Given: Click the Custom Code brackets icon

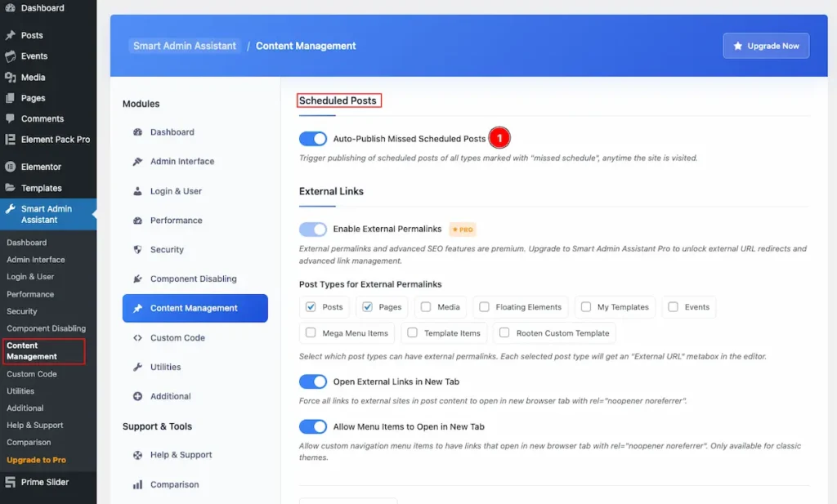Looking at the screenshot, I should point(137,337).
